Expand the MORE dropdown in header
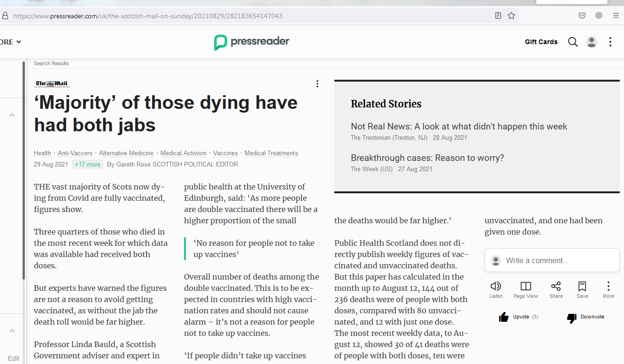The height and width of the screenshot is (364, 624). coord(10,42)
